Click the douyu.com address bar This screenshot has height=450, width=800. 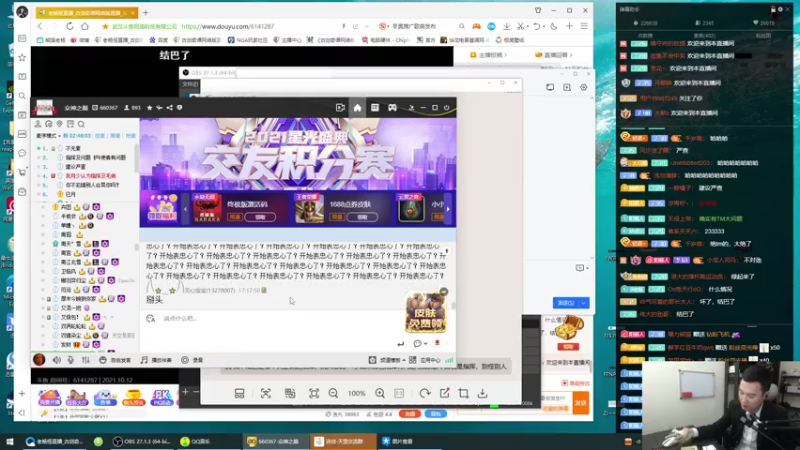tap(228, 27)
